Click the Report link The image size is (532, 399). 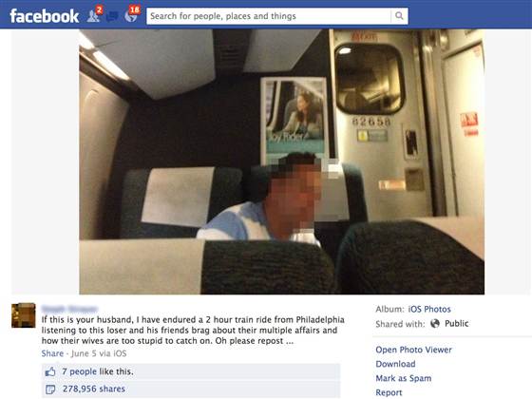(x=389, y=392)
